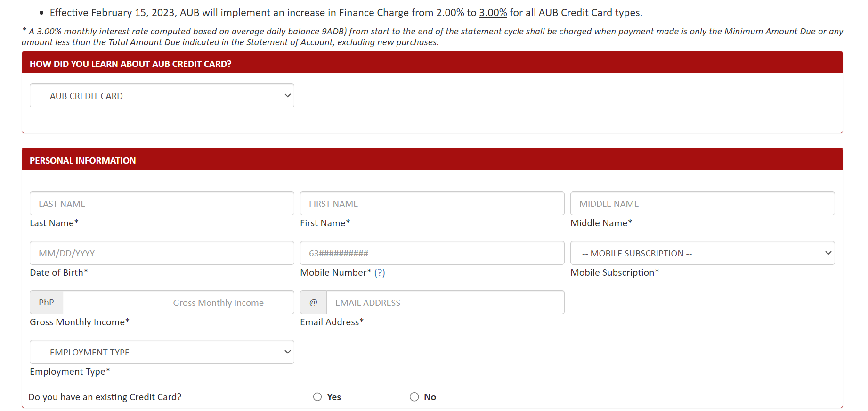
Task: Click the italic 3.00% monthly interest footnote
Action: 432,37
